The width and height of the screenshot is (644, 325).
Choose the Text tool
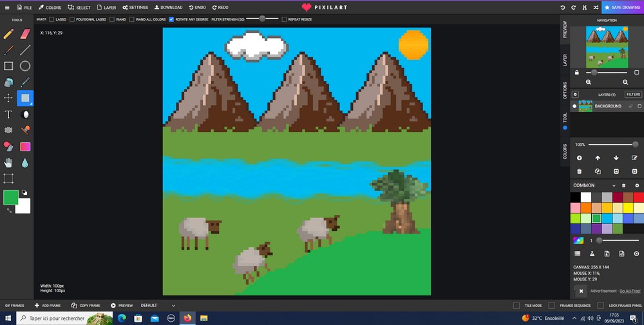8,115
